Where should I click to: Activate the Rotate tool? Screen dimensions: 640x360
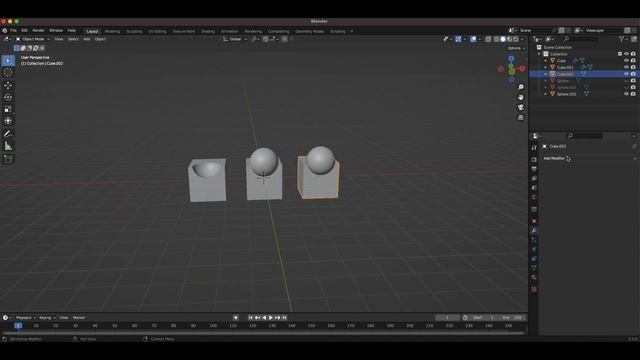click(8, 97)
